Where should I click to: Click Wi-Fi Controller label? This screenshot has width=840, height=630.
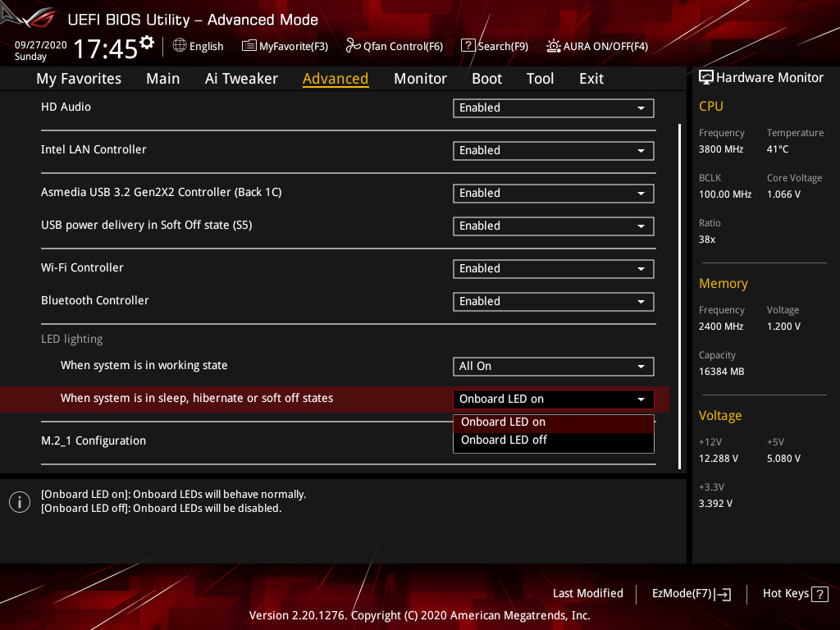pos(82,268)
